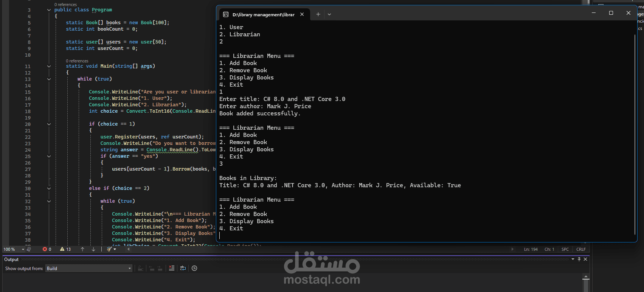
Task: Click the Register method call on line 22
Action: click(x=126, y=137)
